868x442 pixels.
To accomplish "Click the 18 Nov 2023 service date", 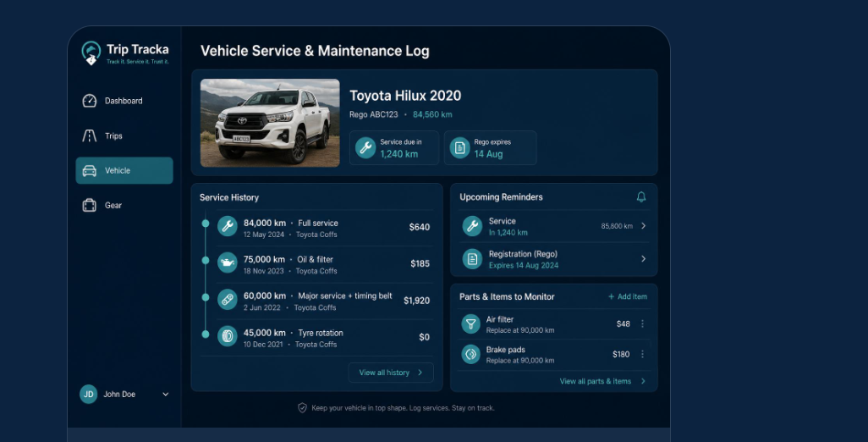I will pyautogui.click(x=263, y=272).
